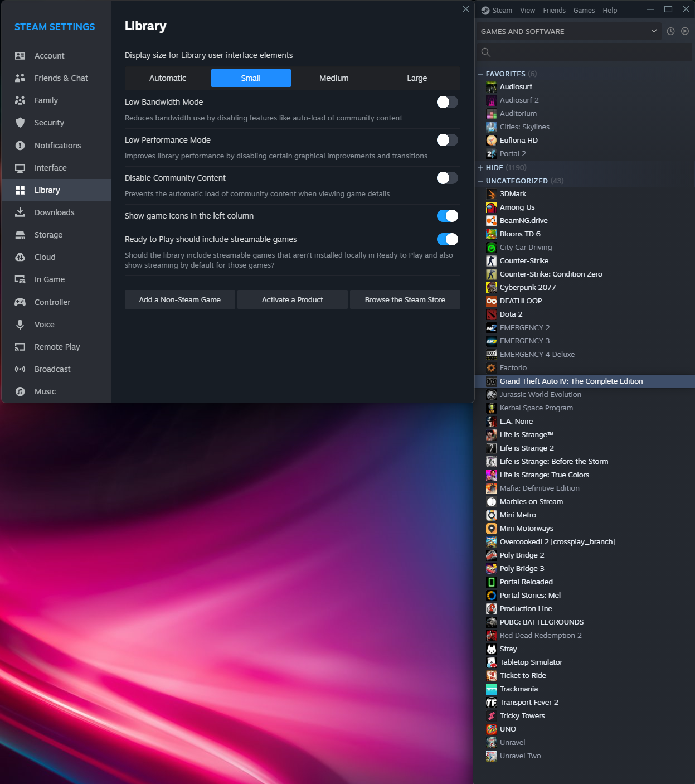695x784 pixels.
Task: Enable Low Performance Mode toggle
Action: tap(447, 140)
